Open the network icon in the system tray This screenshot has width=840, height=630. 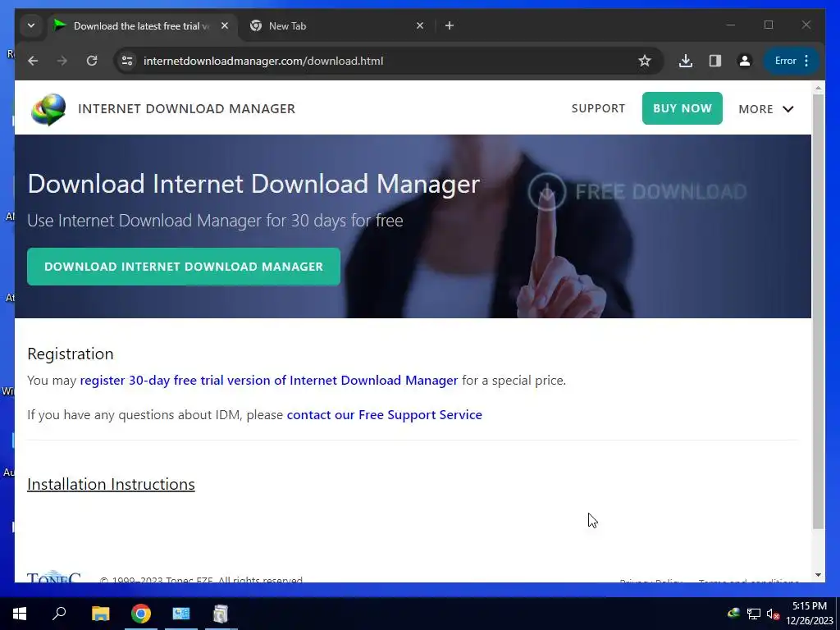[754, 614]
